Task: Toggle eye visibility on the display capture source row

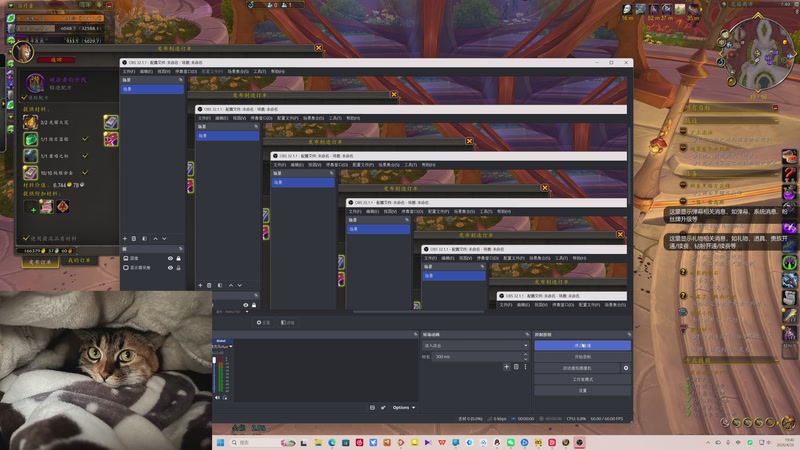Action: 170,267
